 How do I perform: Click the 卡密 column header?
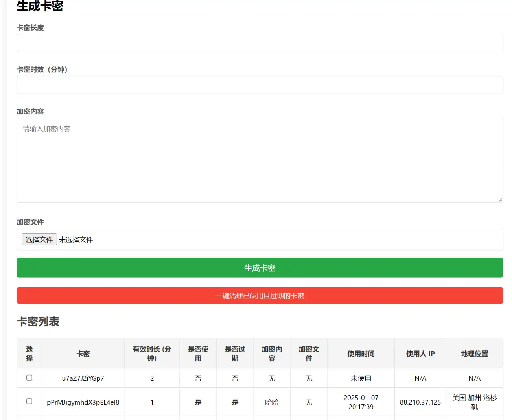[x=83, y=353]
